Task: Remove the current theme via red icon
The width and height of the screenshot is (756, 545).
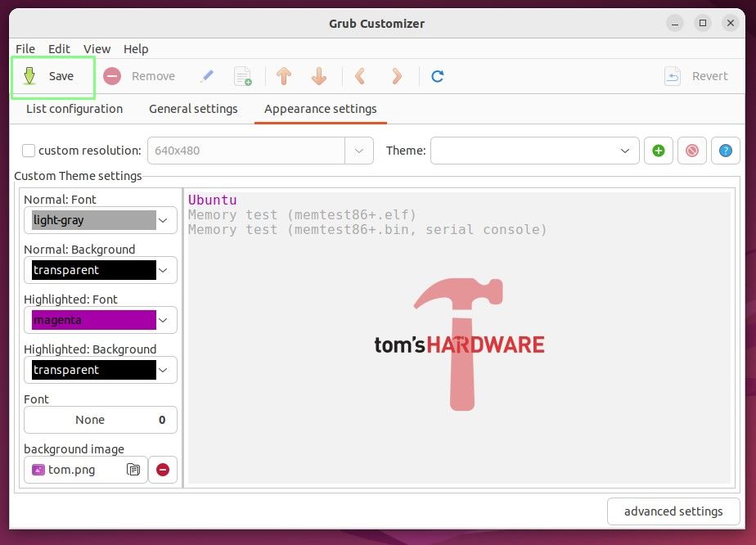Action: pyautogui.click(x=691, y=150)
